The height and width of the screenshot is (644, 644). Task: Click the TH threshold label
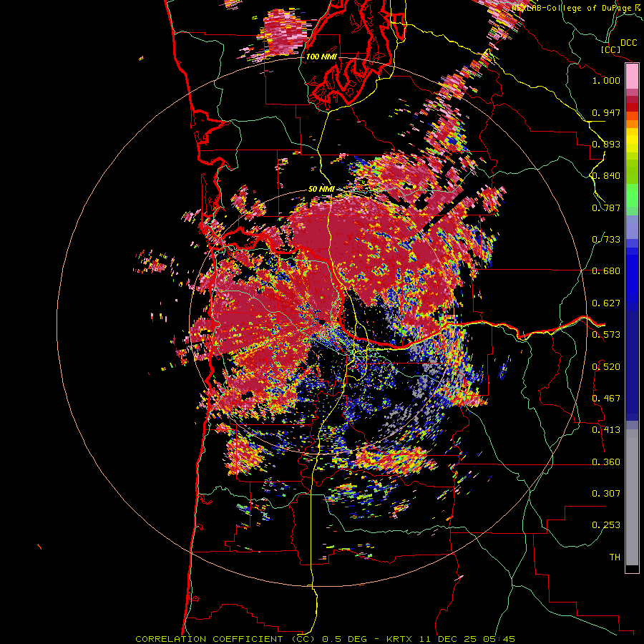[x=615, y=557]
